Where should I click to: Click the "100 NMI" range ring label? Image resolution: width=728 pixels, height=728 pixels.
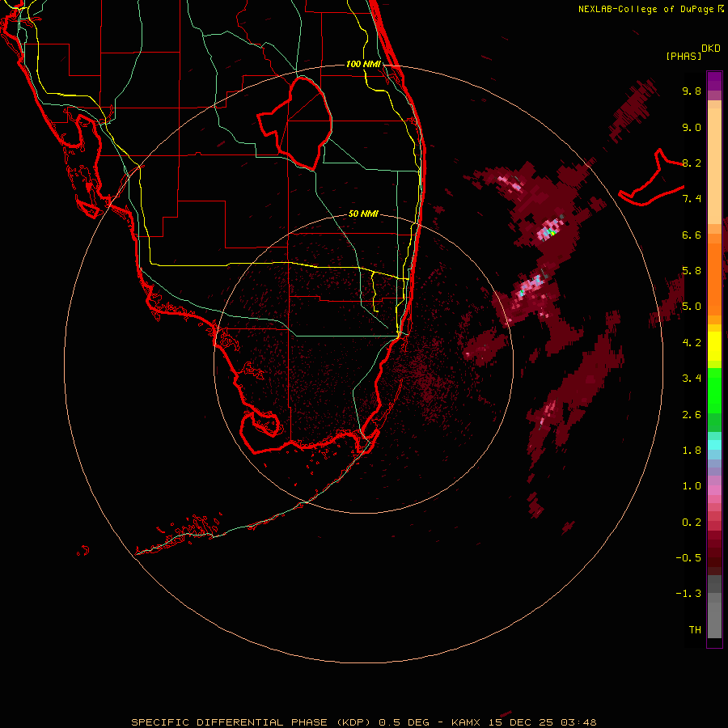click(x=363, y=64)
